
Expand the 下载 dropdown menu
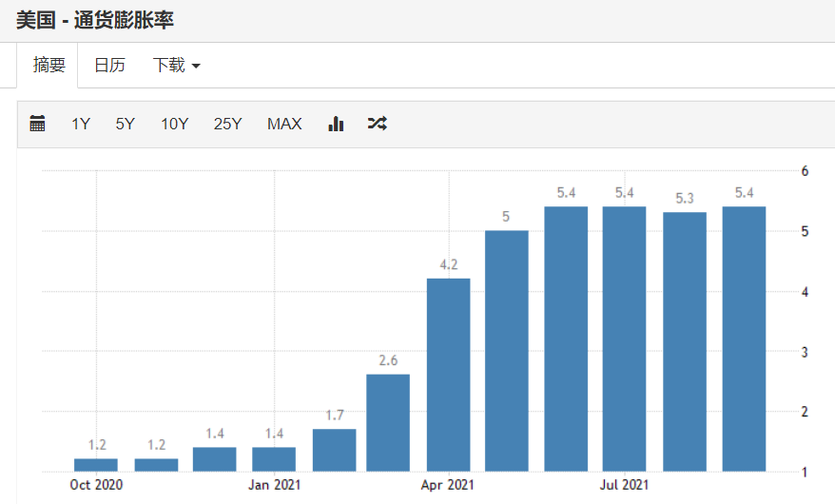[x=176, y=65]
